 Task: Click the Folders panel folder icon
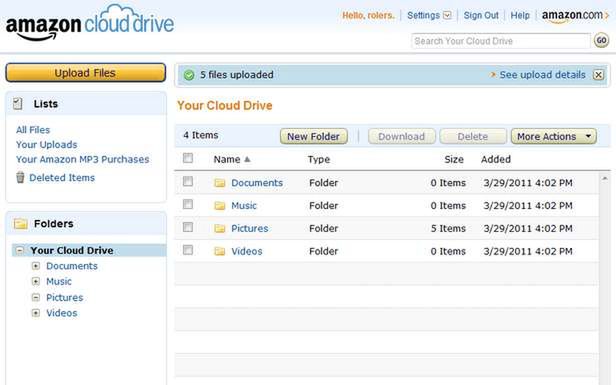click(20, 224)
